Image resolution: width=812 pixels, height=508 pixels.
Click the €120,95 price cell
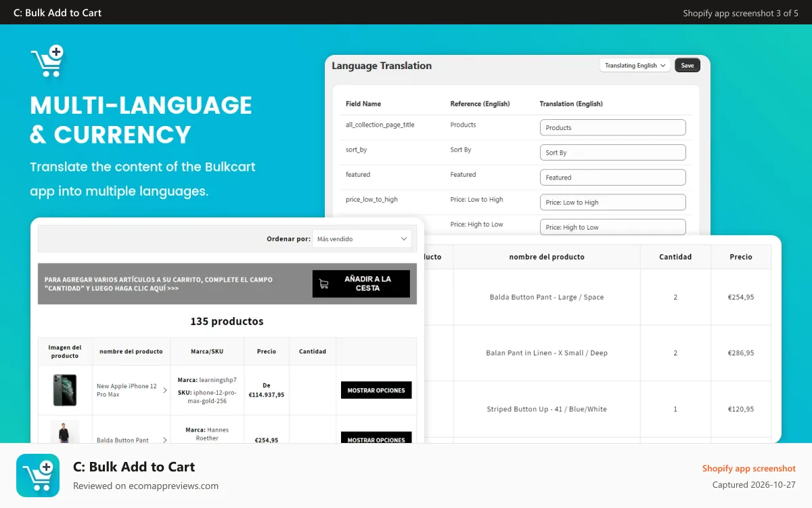(x=741, y=409)
